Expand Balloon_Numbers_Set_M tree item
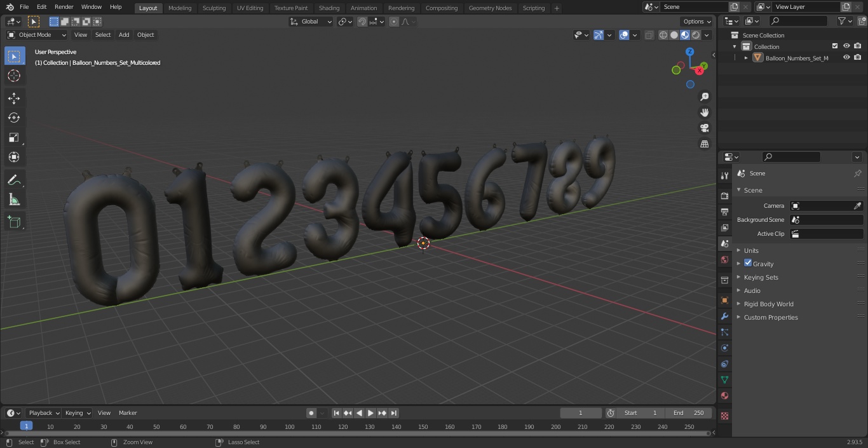868x448 pixels. [x=746, y=58]
